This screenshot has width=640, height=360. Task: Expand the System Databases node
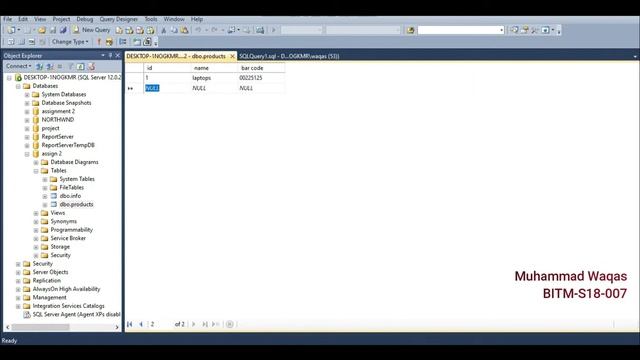[x=27, y=95]
